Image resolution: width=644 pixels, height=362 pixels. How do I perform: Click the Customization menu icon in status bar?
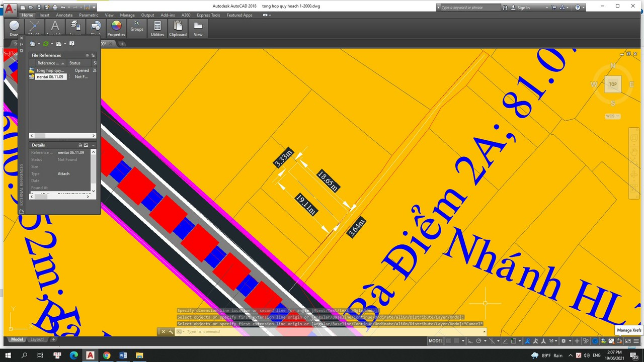click(636, 341)
